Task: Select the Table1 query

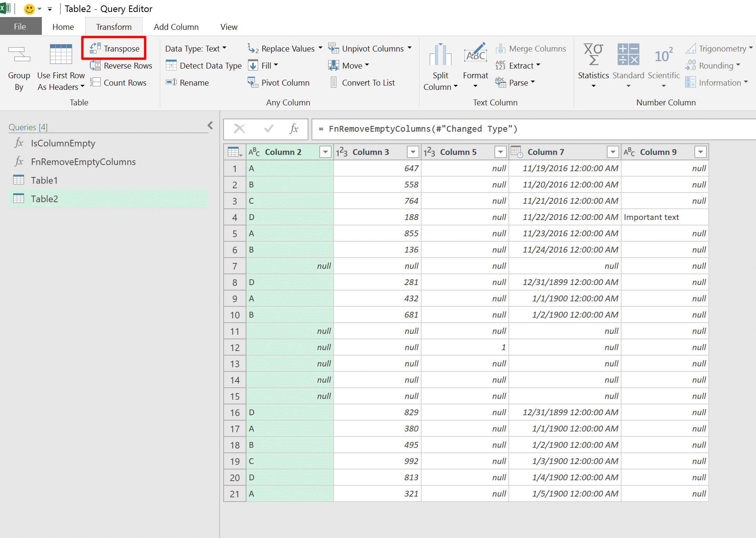Action: [108, 180]
